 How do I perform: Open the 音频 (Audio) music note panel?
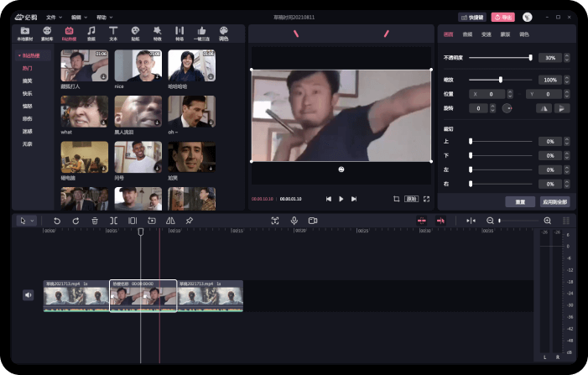click(91, 33)
